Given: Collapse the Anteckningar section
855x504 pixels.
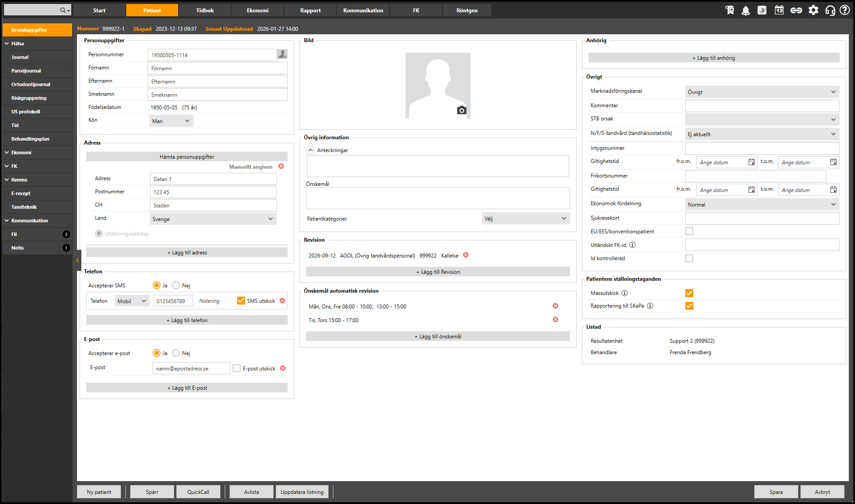Looking at the screenshot, I should (311, 150).
